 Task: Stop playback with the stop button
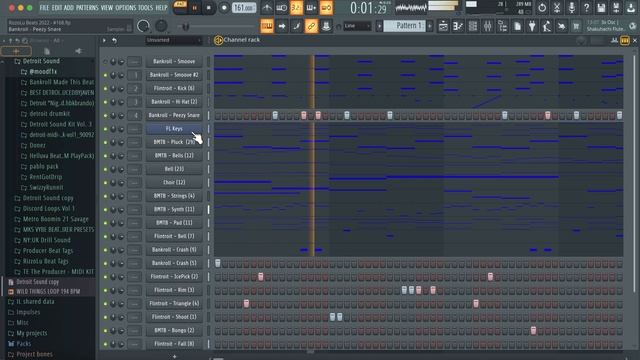tap(209, 8)
